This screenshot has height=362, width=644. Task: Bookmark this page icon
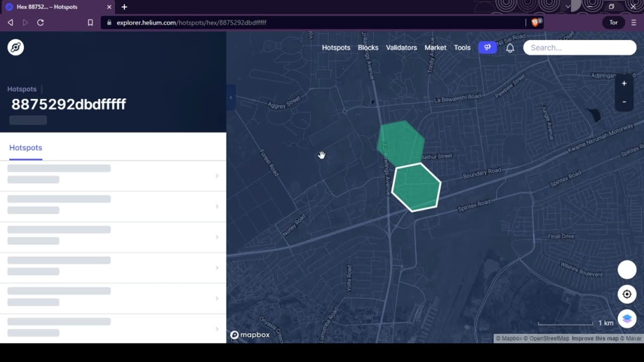tap(91, 23)
